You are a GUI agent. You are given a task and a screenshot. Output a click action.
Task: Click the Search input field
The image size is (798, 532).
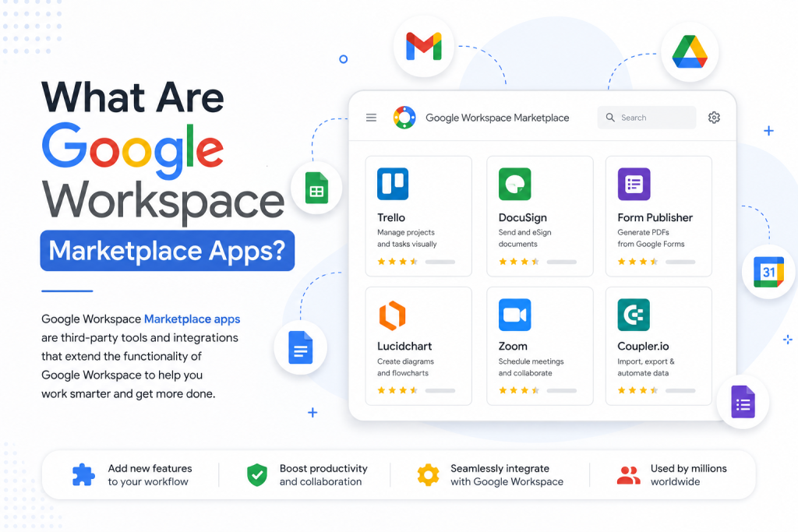click(646, 118)
